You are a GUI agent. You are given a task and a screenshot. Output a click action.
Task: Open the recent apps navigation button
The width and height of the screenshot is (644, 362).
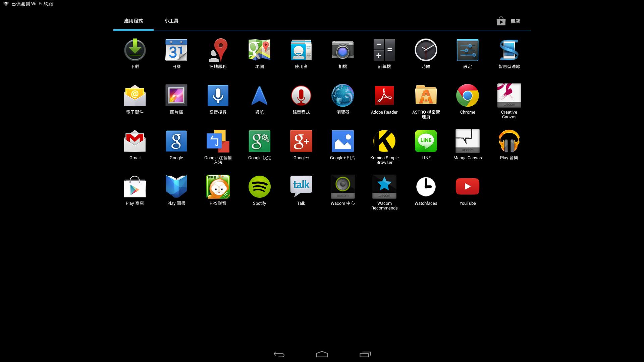tap(365, 354)
